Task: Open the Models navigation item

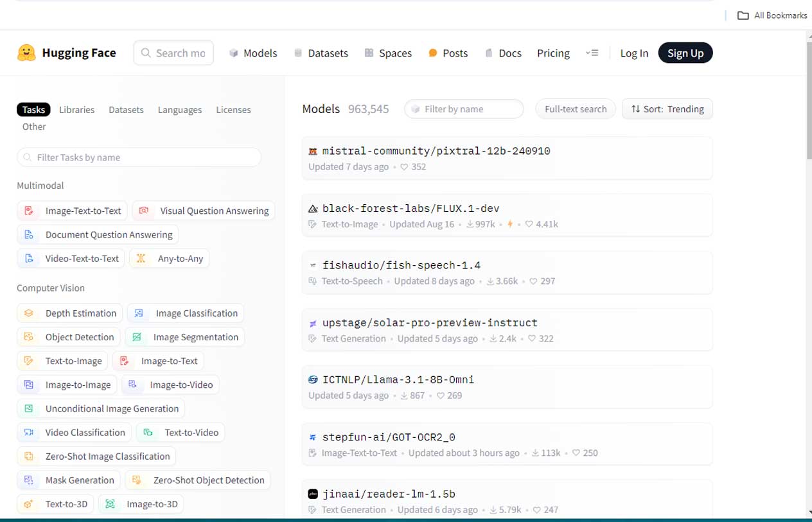Action: [x=253, y=53]
